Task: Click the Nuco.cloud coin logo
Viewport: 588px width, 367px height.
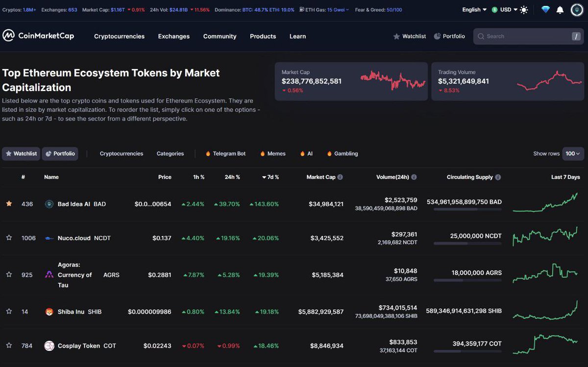Action: pos(49,238)
